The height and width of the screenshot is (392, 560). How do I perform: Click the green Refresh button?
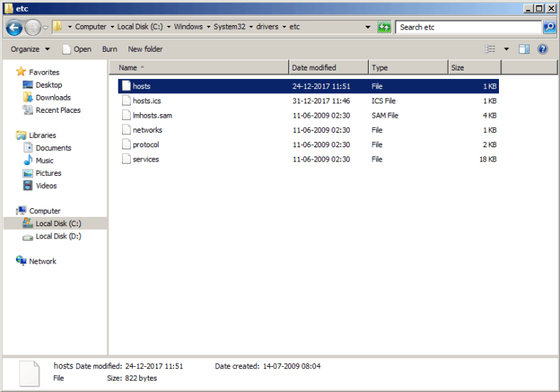tap(384, 27)
